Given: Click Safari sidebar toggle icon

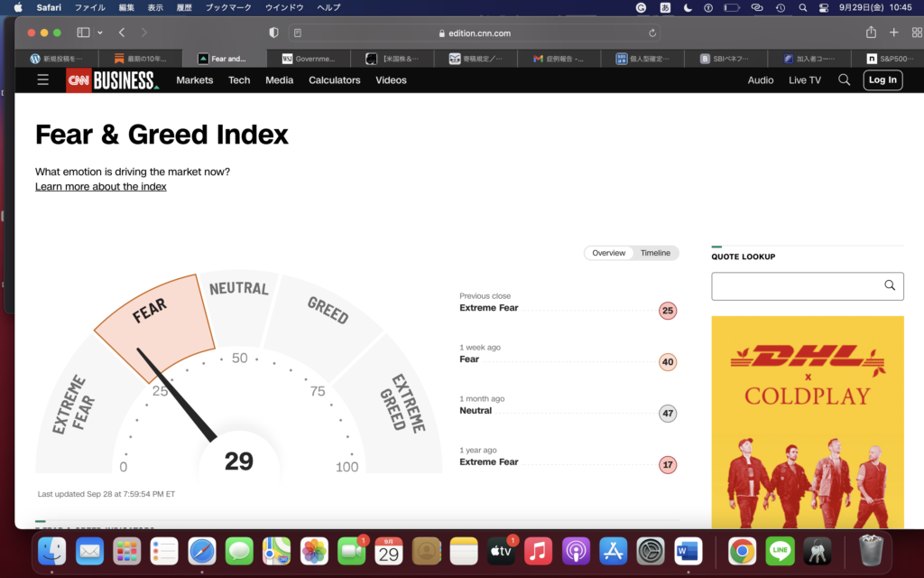Looking at the screenshot, I should tap(83, 33).
